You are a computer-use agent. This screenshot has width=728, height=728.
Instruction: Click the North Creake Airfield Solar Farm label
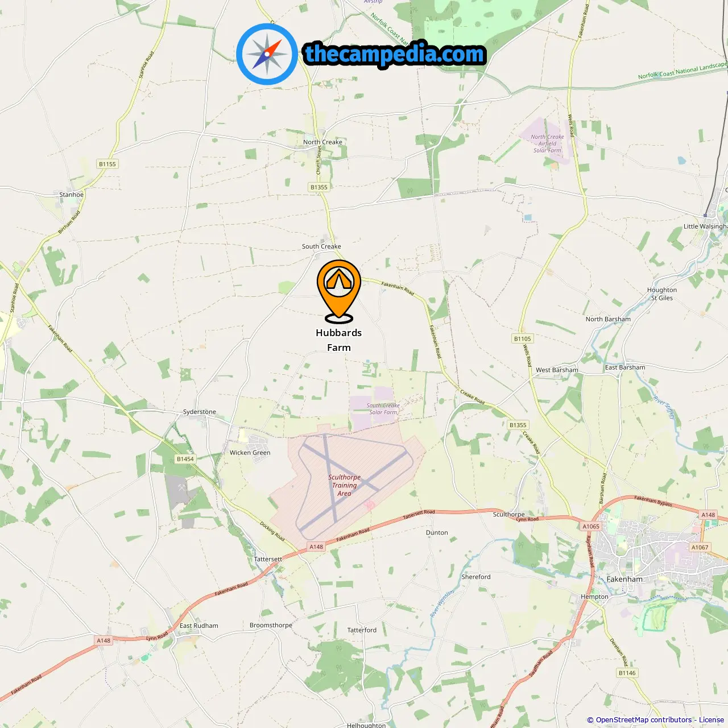click(x=548, y=143)
